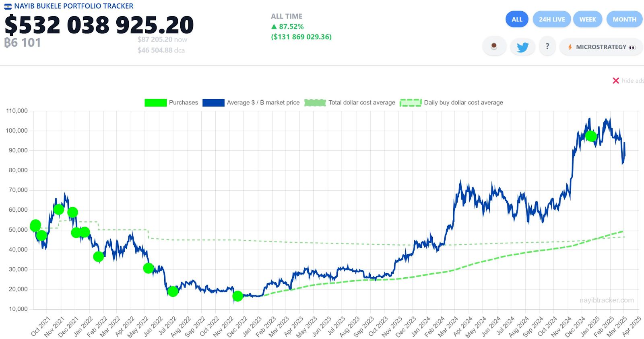The height and width of the screenshot is (339, 644).
Task: Click the ($131 869 029.36) profit amount
Action: click(301, 37)
